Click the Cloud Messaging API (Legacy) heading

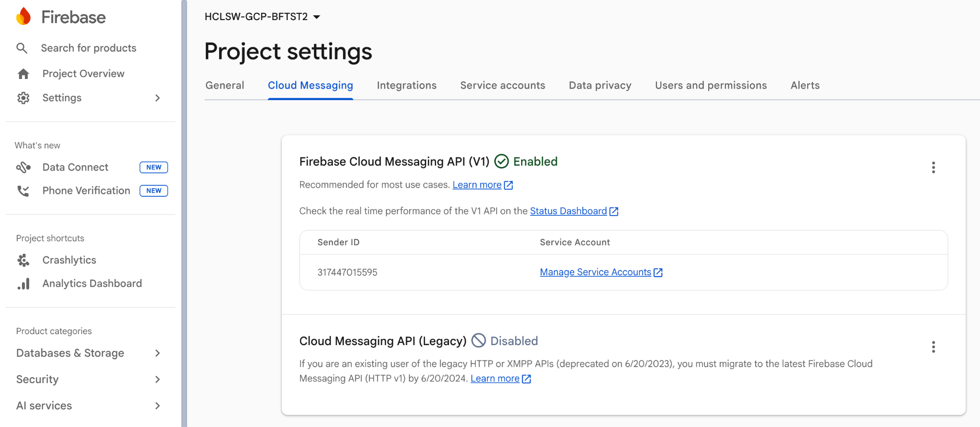point(383,341)
